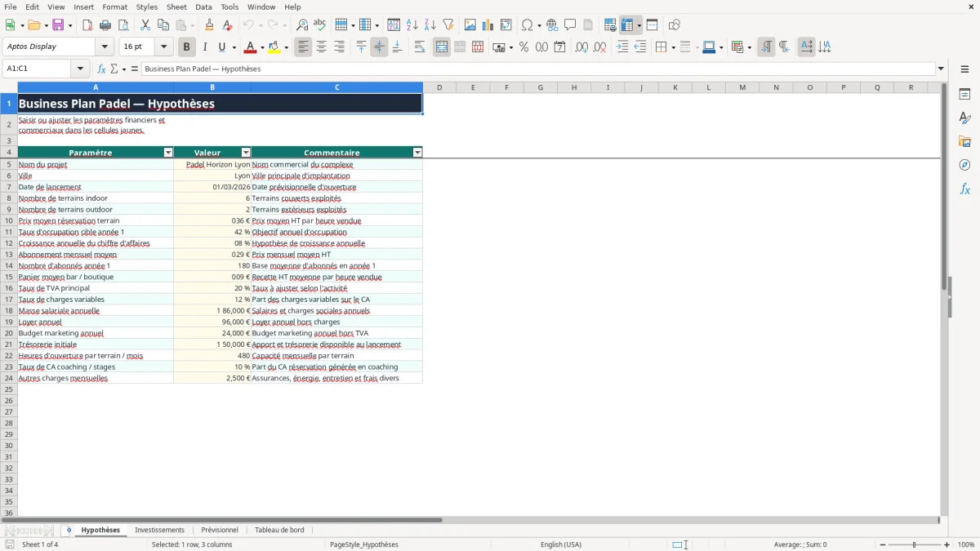
Task: Open the Valeur column filter dropdown
Action: (246, 153)
